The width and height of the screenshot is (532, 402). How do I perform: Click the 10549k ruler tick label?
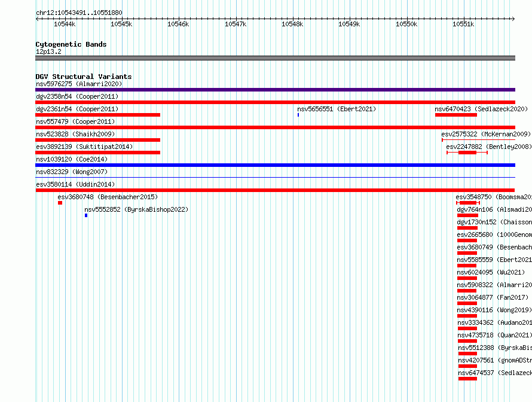click(x=349, y=24)
